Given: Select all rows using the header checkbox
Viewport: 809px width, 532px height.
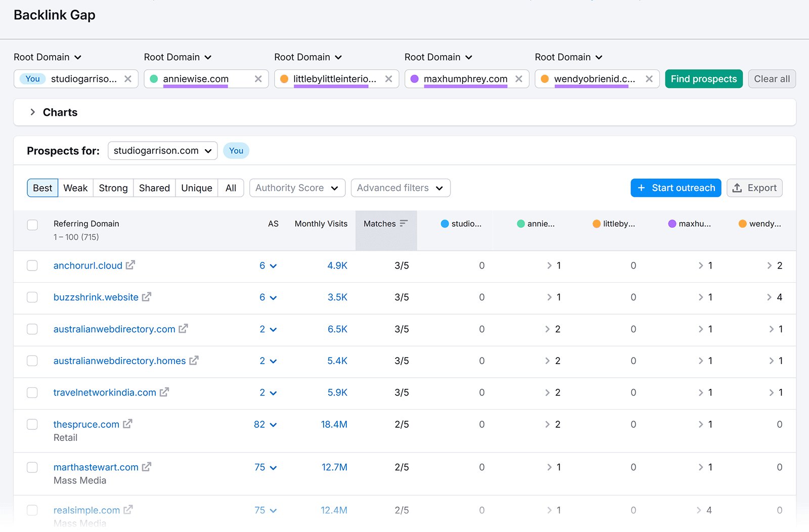Looking at the screenshot, I should (x=32, y=225).
